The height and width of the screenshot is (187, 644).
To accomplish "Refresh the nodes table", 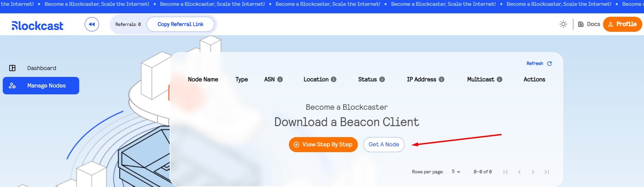I will [x=539, y=64].
